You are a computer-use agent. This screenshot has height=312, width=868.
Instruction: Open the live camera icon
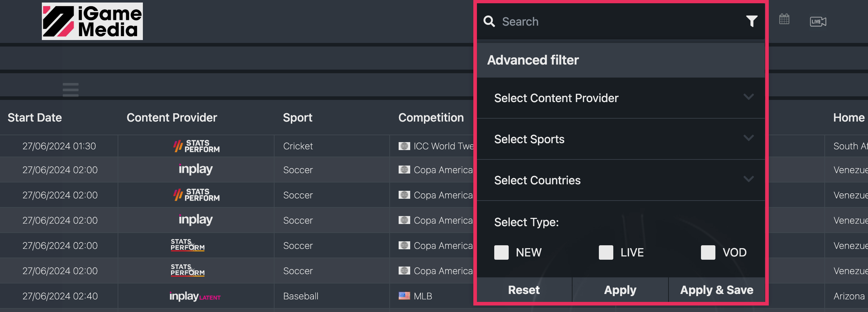818,22
